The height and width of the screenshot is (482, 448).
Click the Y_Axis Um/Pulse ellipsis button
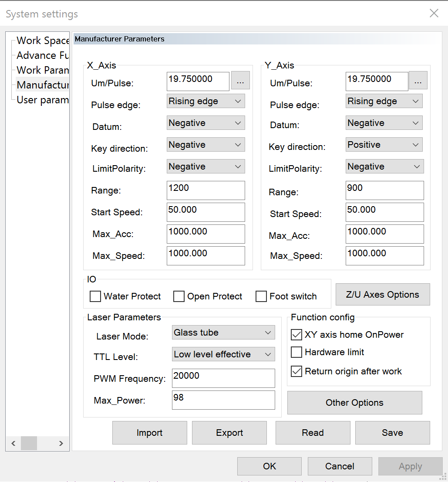418,81
